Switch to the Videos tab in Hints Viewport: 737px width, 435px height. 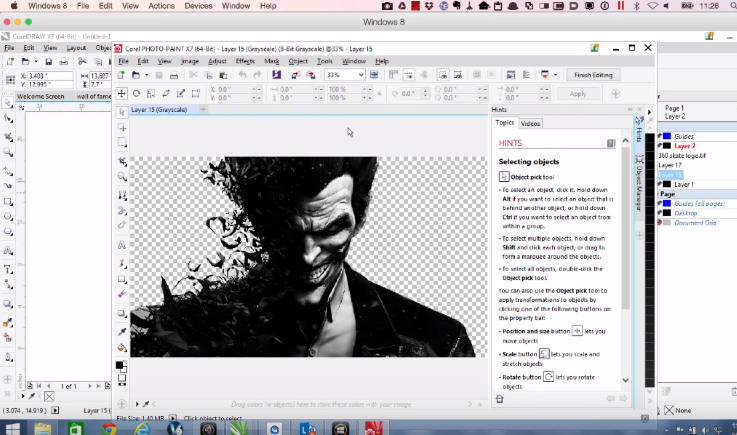tap(530, 124)
